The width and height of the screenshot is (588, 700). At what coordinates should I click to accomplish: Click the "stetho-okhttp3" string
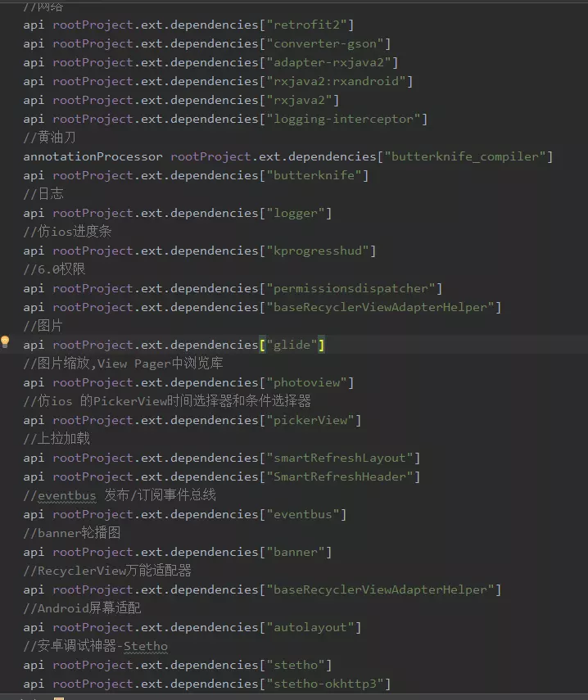(325, 684)
